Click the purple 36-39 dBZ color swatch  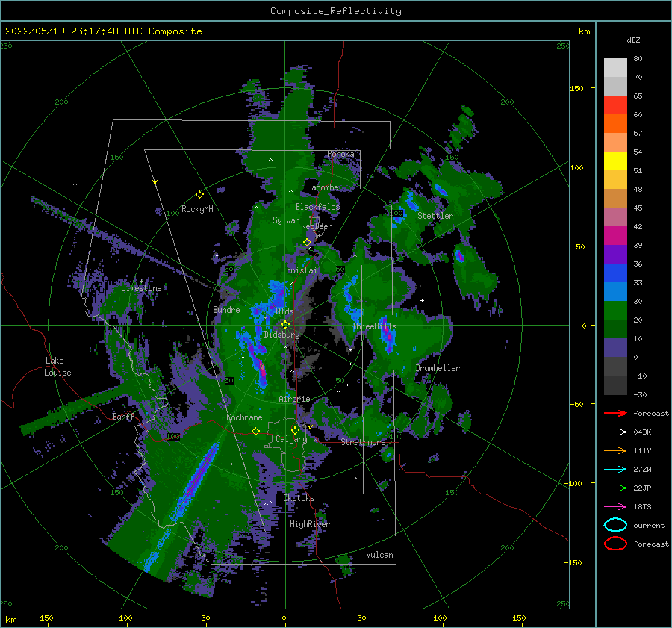click(615, 254)
